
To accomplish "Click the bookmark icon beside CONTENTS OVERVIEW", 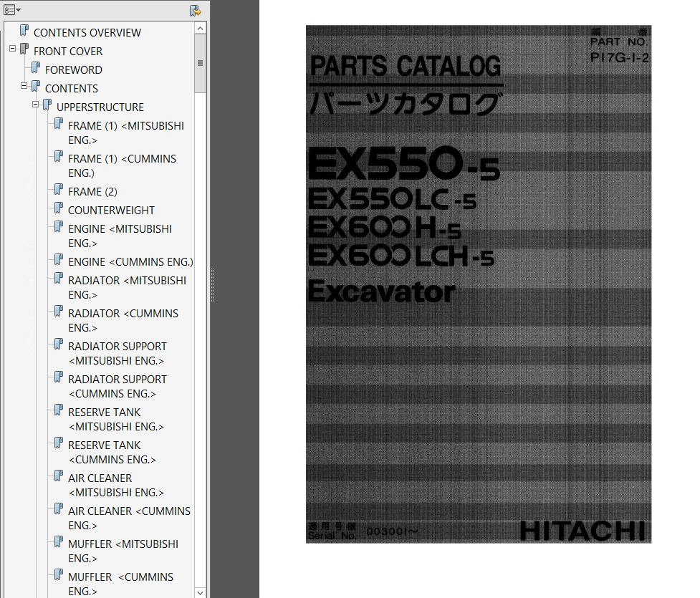I will tap(24, 30).
